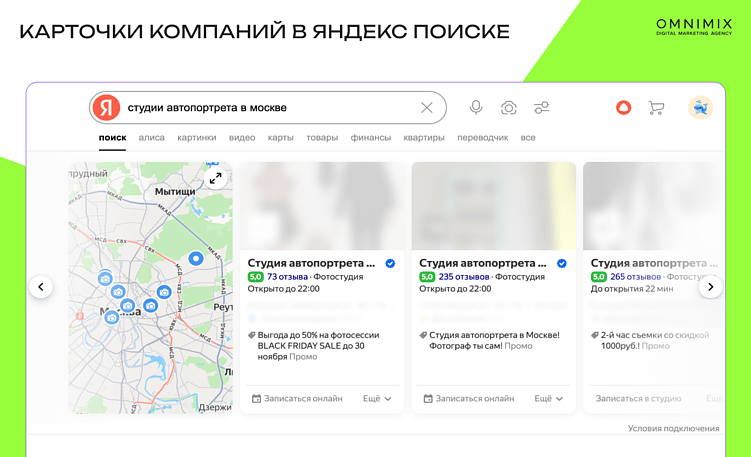Open the user profile avatar
The width and height of the screenshot is (751, 457).
click(700, 107)
